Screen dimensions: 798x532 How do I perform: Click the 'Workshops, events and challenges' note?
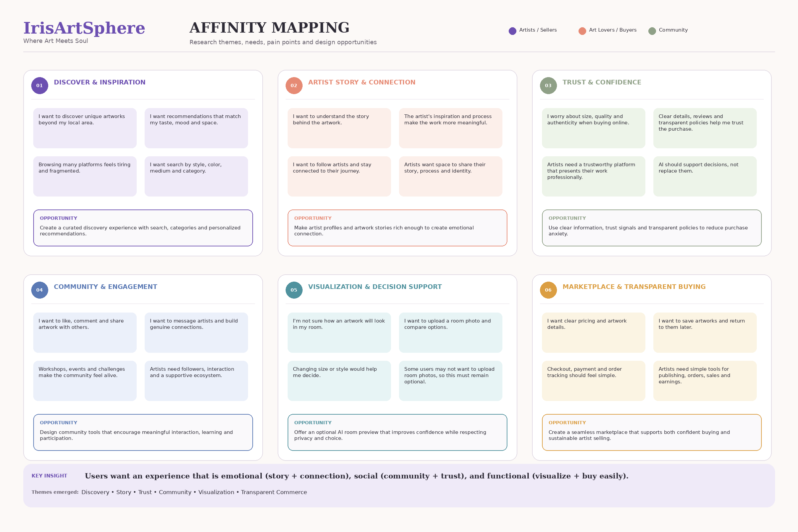coord(85,381)
